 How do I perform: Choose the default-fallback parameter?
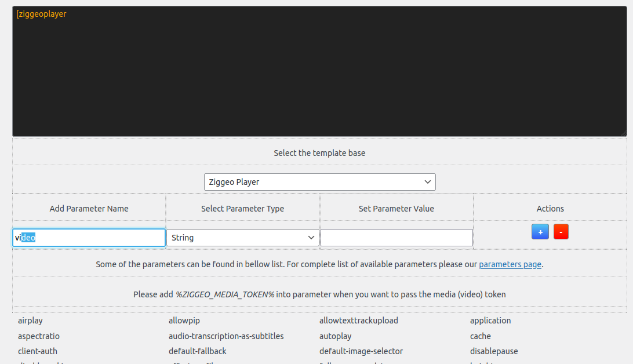(198, 351)
